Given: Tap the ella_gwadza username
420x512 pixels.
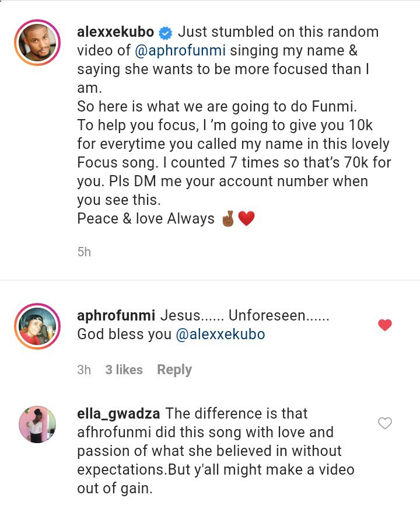Looking at the screenshot, I should [x=118, y=413].
